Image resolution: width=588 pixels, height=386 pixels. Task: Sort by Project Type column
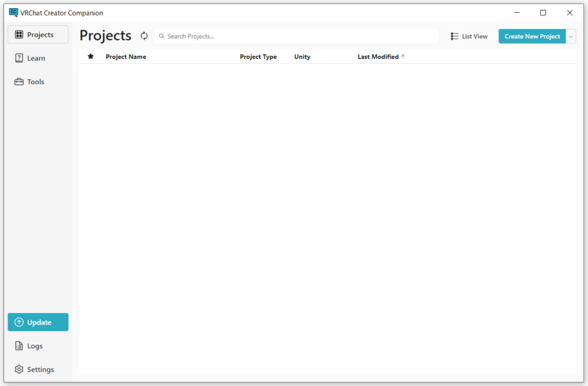258,57
